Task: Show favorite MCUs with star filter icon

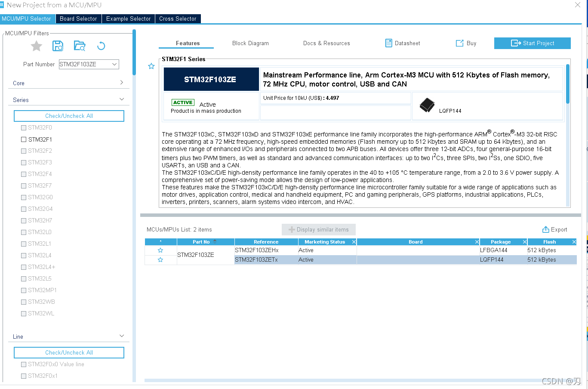Action: point(37,46)
